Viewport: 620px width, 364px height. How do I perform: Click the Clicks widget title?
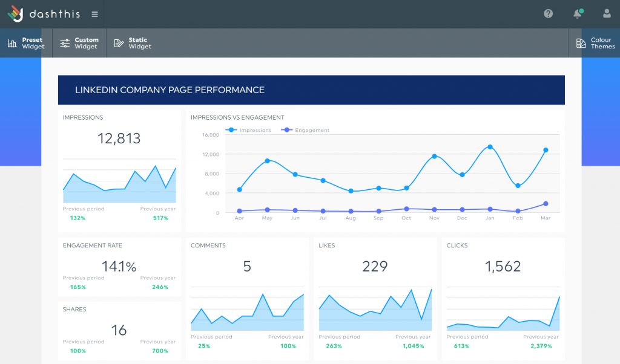tap(457, 245)
